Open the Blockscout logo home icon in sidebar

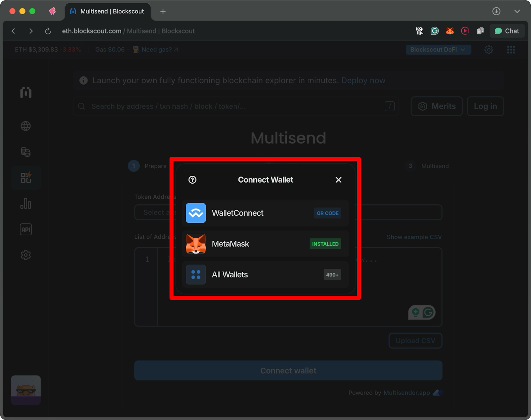coord(26,93)
